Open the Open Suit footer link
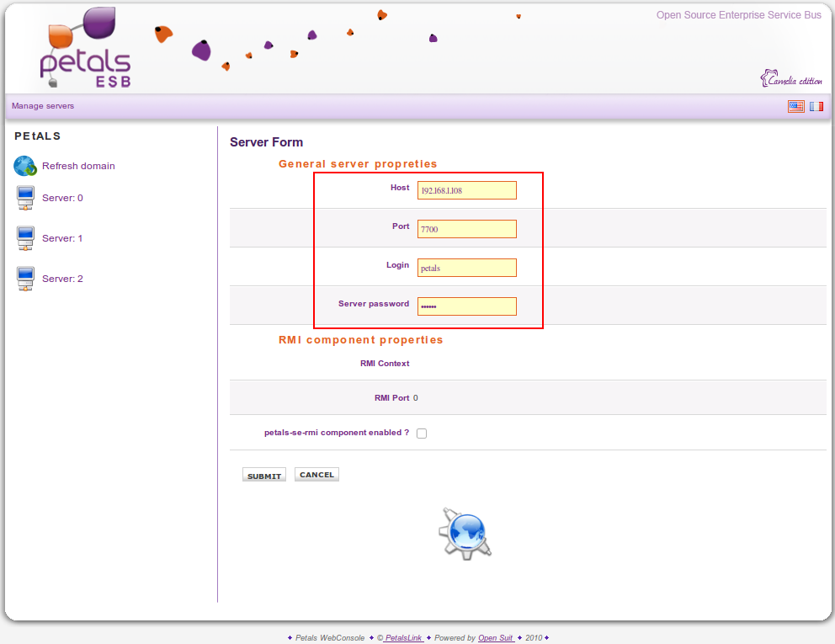 pos(496,638)
